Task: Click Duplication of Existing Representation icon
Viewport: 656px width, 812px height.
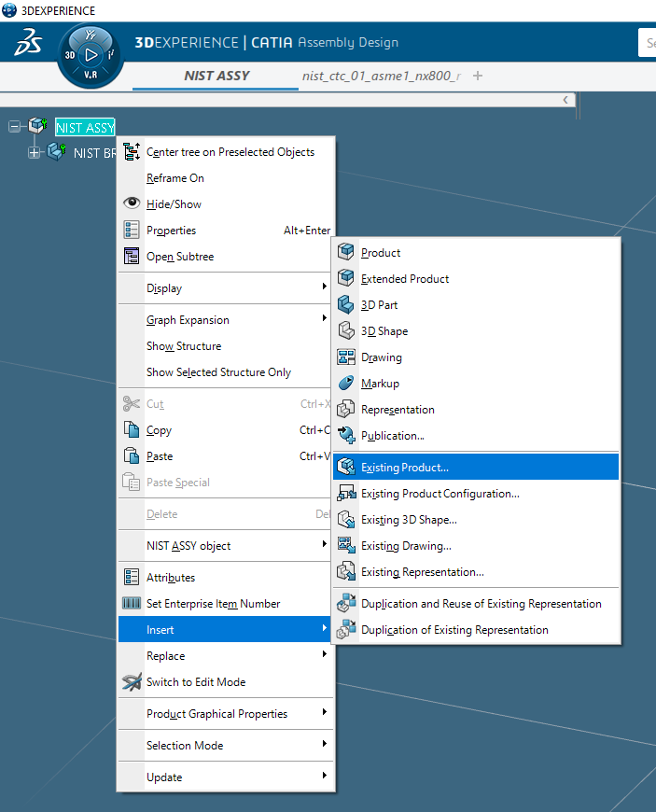Action: (x=346, y=630)
